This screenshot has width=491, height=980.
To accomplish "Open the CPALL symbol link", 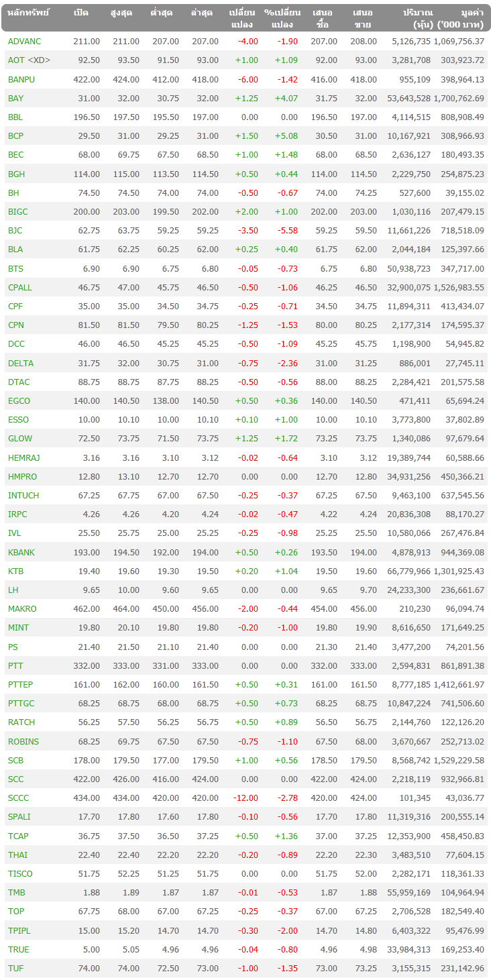I will click(x=20, y=287).
